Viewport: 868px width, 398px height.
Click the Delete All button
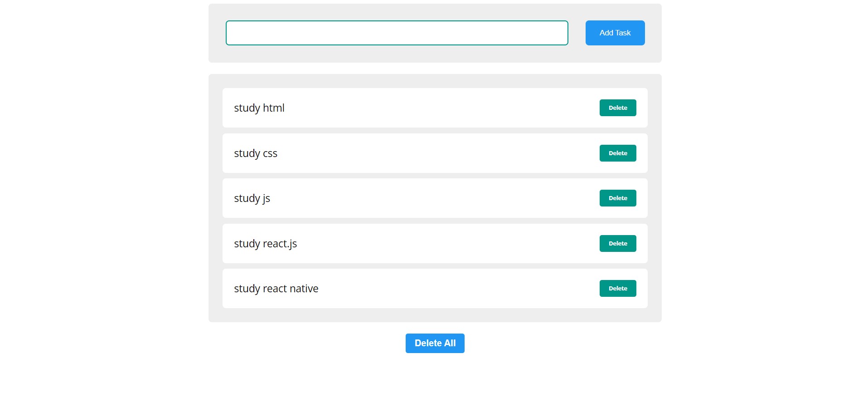click(x=435, y=343)
